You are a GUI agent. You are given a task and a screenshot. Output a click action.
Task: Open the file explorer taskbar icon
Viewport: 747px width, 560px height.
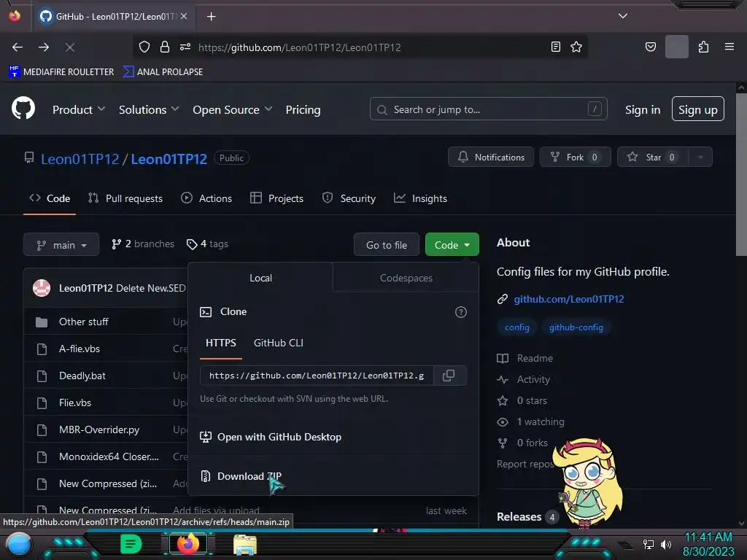coord(245,544)
